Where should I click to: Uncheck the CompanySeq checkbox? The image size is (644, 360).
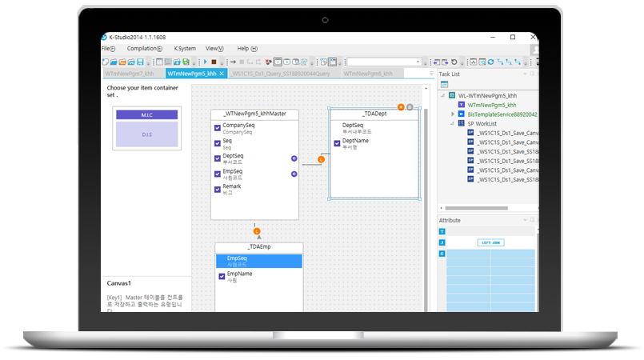pos(218,128)
